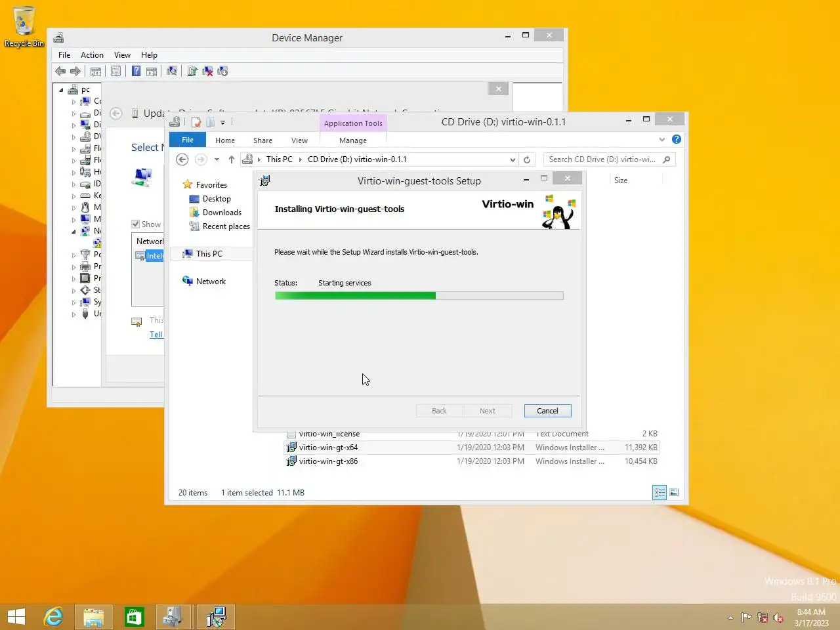Click back arrow in Update Driver wizard
The width and height of the screenshot is (840, 630).
coord(116,114)
